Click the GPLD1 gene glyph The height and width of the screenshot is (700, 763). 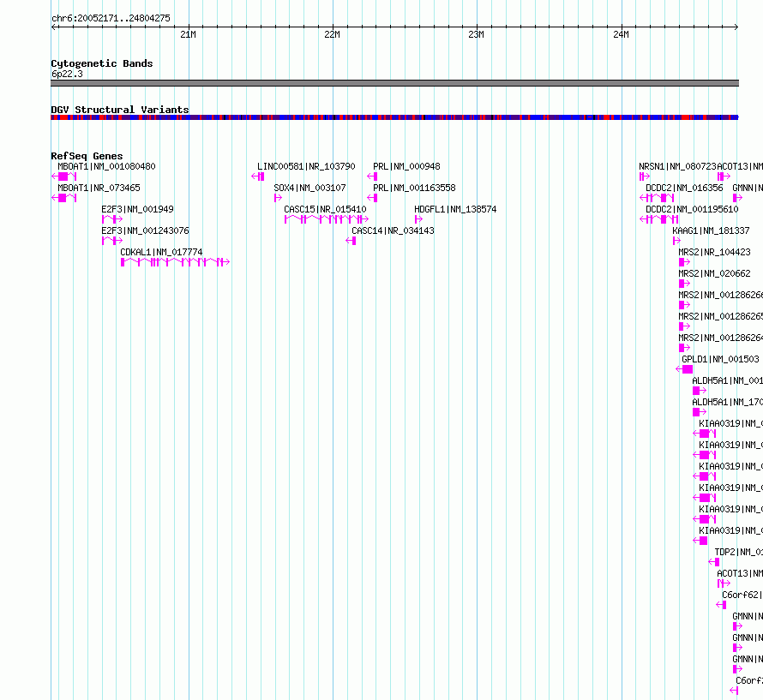[684, 369]
